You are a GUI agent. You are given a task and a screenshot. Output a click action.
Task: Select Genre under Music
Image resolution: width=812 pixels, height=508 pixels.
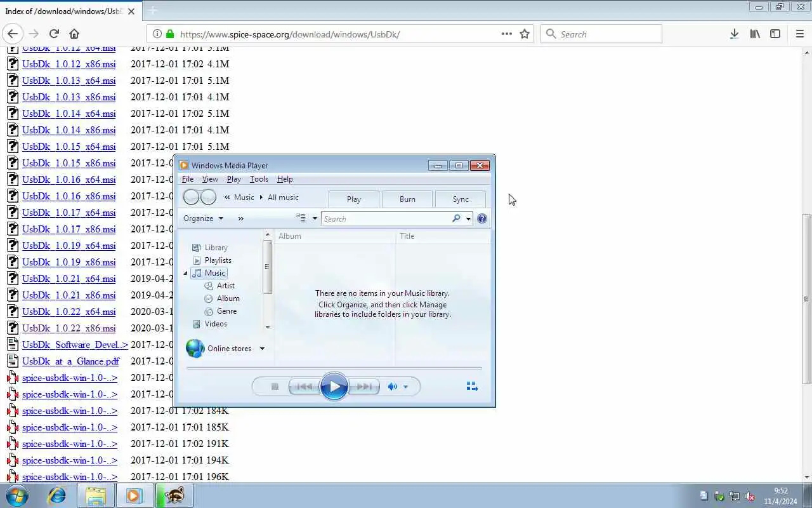tap(226, 311)
